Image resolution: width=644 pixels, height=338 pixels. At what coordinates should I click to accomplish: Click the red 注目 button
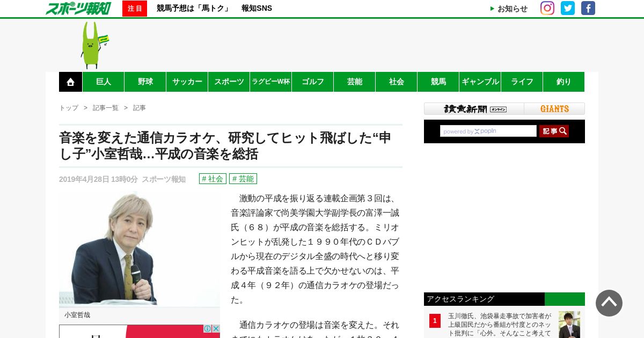point(135,9)
